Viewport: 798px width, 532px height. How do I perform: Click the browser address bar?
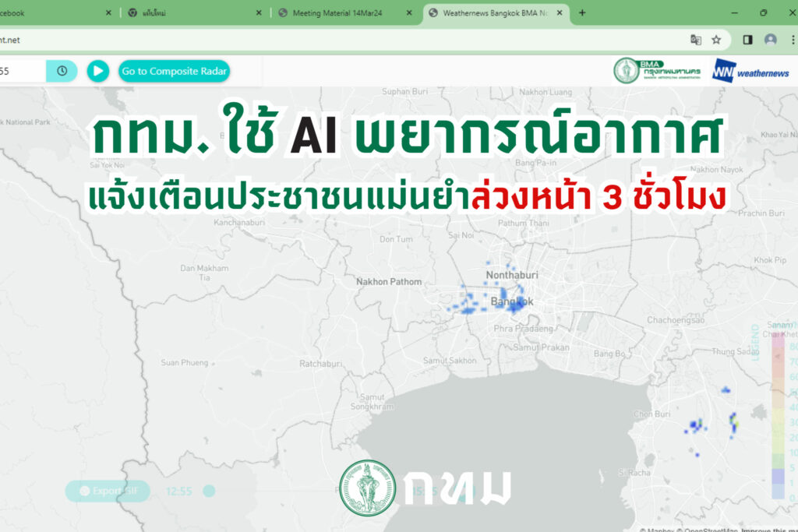[343, 40]
